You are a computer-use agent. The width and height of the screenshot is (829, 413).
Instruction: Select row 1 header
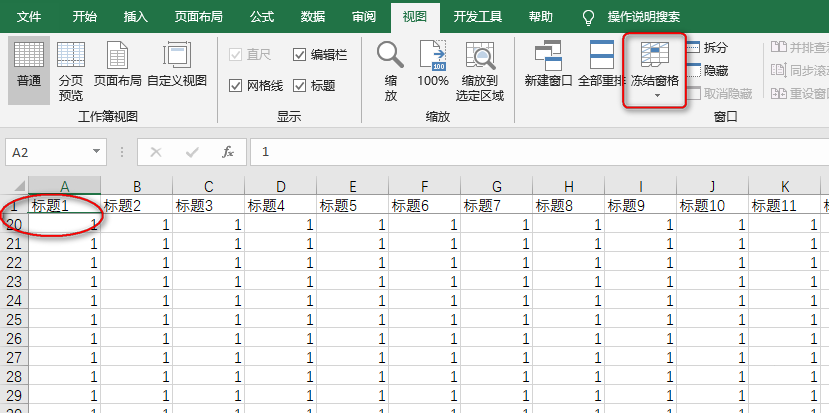14,205
